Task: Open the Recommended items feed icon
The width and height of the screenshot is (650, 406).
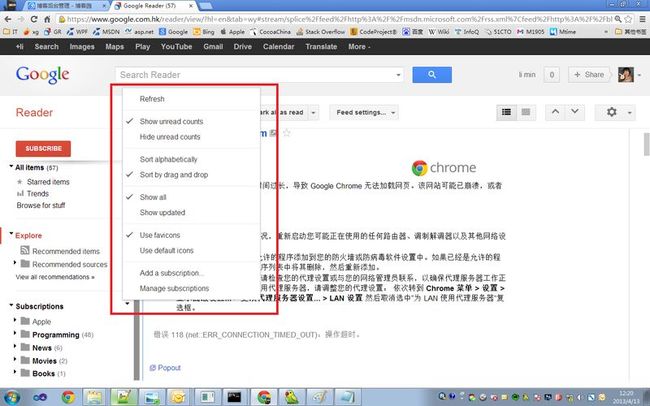Action: click(x=25, y=250)
